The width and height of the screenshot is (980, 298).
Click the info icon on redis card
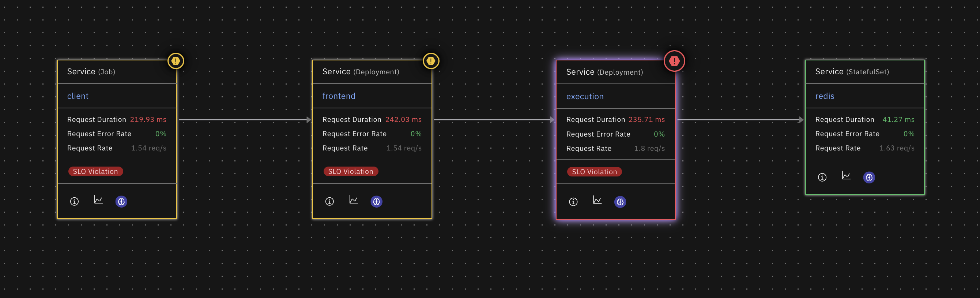[822, 177]
